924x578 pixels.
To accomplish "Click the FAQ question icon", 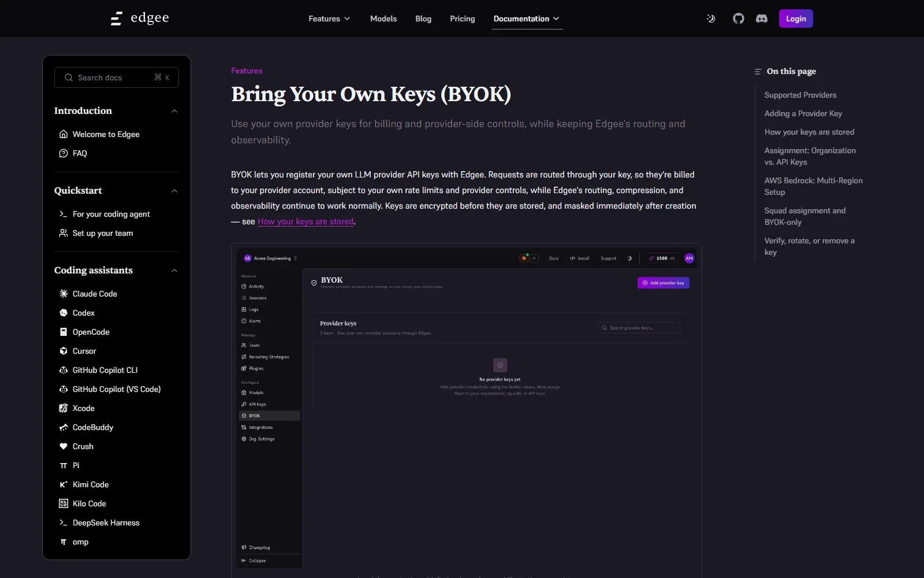I will click(x=64, y=153).
